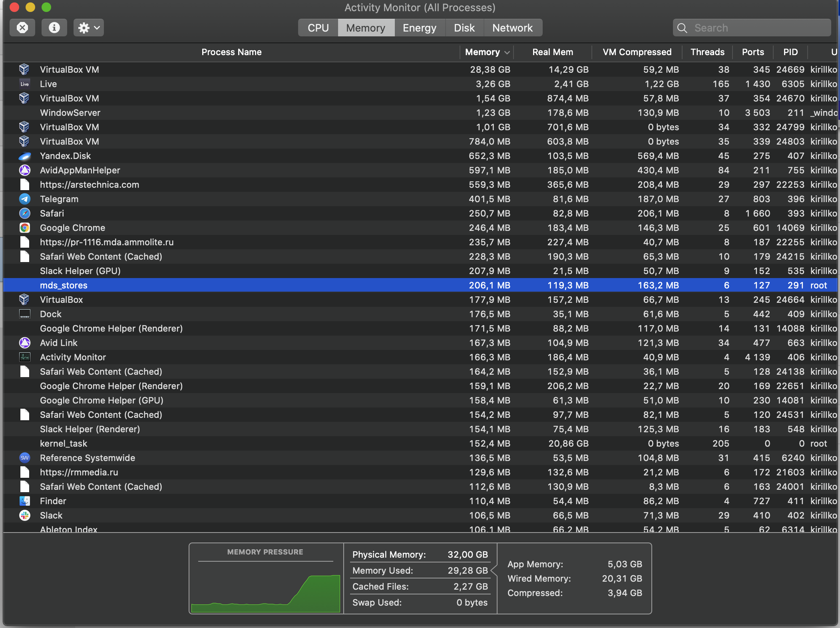Click the arstechnica.com document icon
The height and width of the screenshot is (628, 840).
pos(24,185)
